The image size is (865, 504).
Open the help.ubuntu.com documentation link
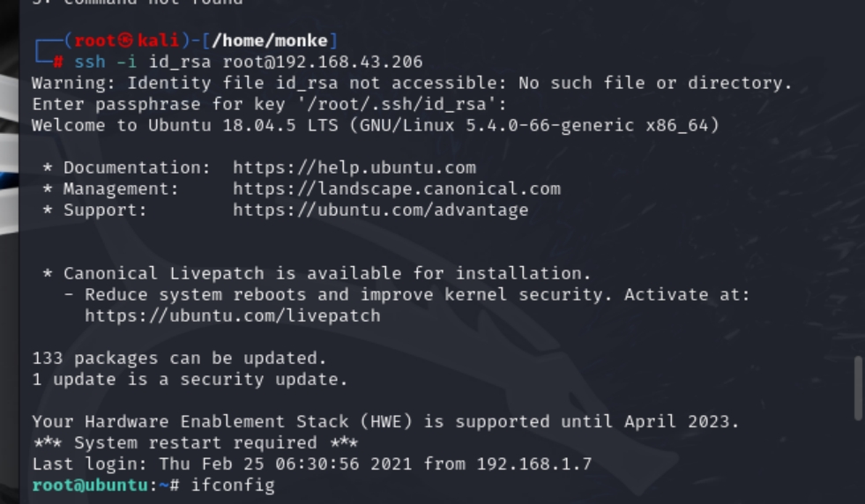pyautogui.click(x=354, y=167)
